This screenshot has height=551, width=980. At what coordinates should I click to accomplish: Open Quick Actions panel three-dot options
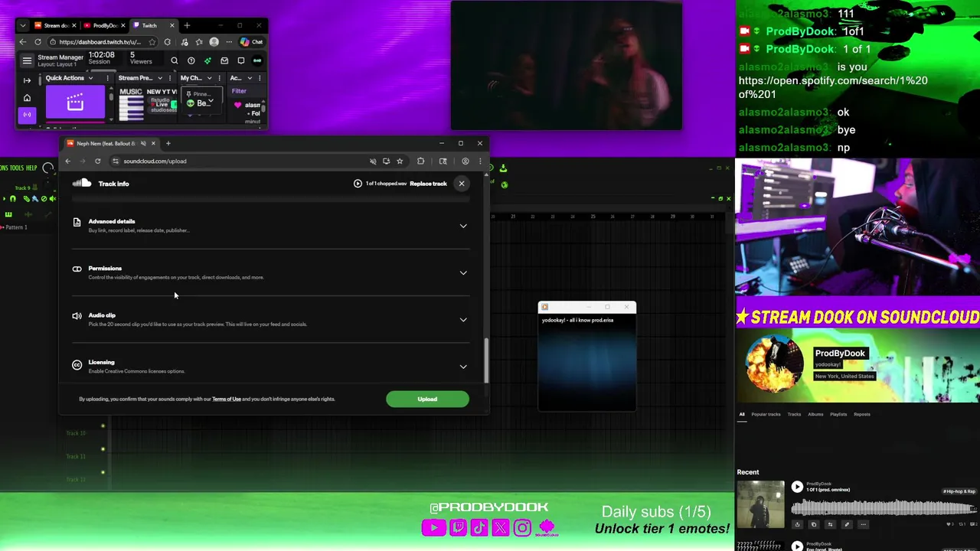[x=107, y=78]
